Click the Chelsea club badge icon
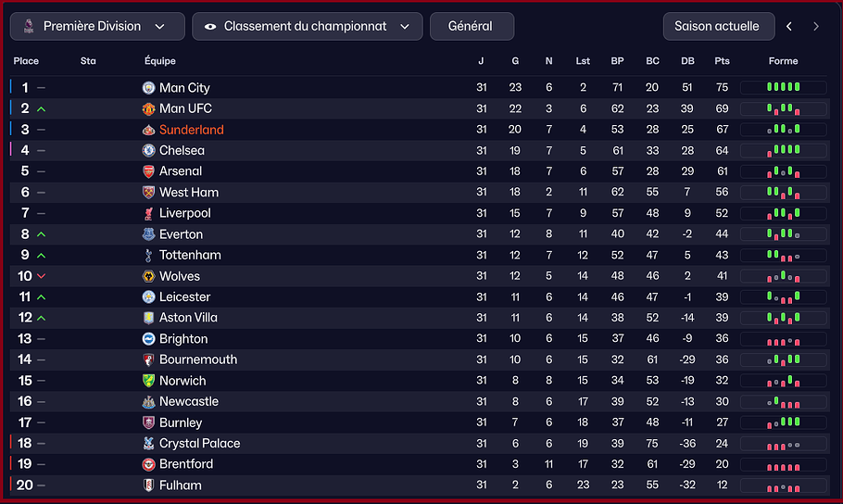 (148, 150)
